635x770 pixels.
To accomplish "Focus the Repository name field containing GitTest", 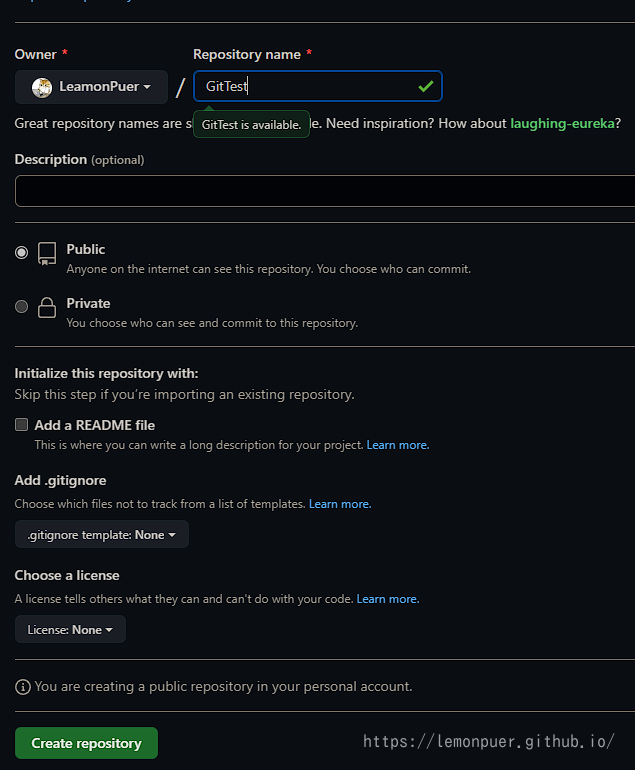I will [x=318, y=86].
